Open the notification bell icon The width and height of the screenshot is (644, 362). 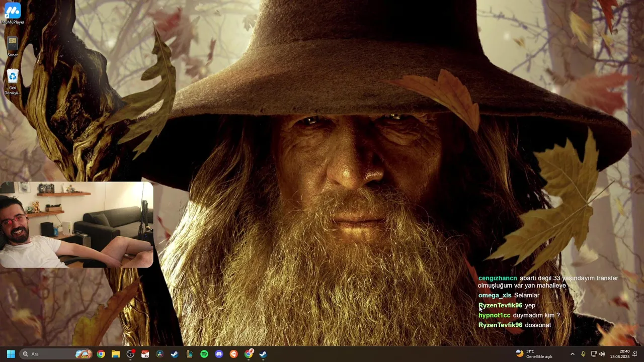pyautogui.click(x=635, y=354)
